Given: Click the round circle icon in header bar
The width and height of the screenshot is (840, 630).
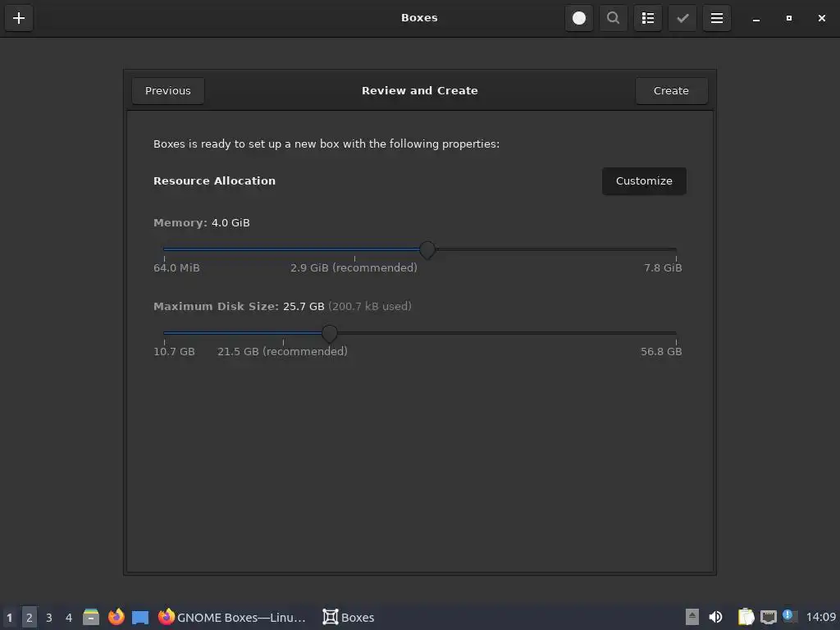Looking at the screenshot, I should [579, 18].
